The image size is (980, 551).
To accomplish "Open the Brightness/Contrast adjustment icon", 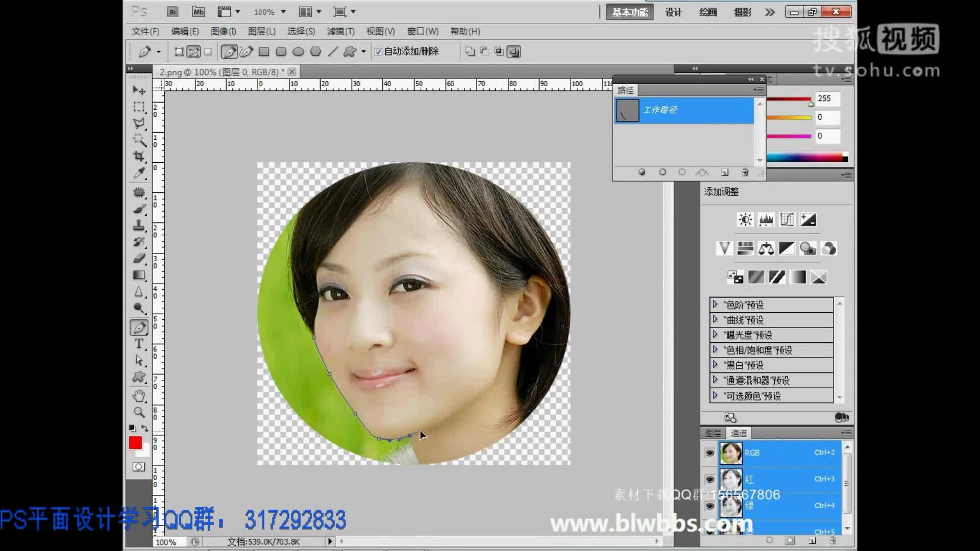I will tap(745, 219).
